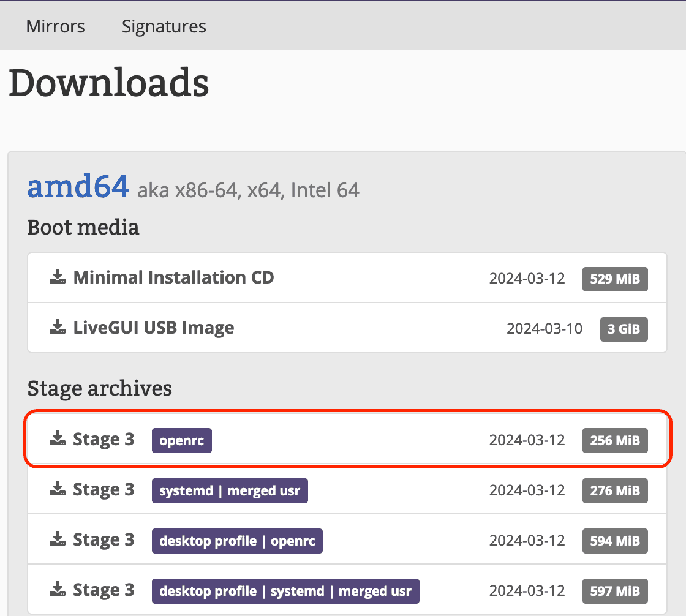Download the LiveGUI USB Image
This screenshot has height=616, width=686.
[153, 328]
